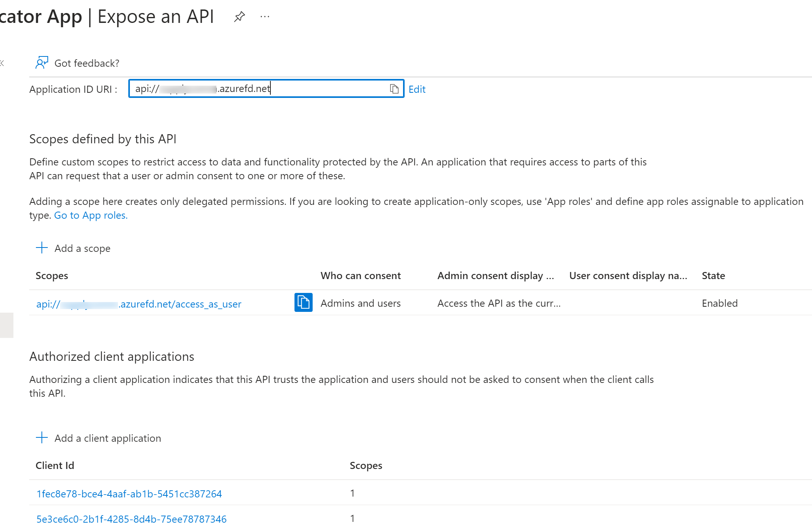Edit the Application ID URI
This screenshot has height=527, width=812.
pos(417,89)
